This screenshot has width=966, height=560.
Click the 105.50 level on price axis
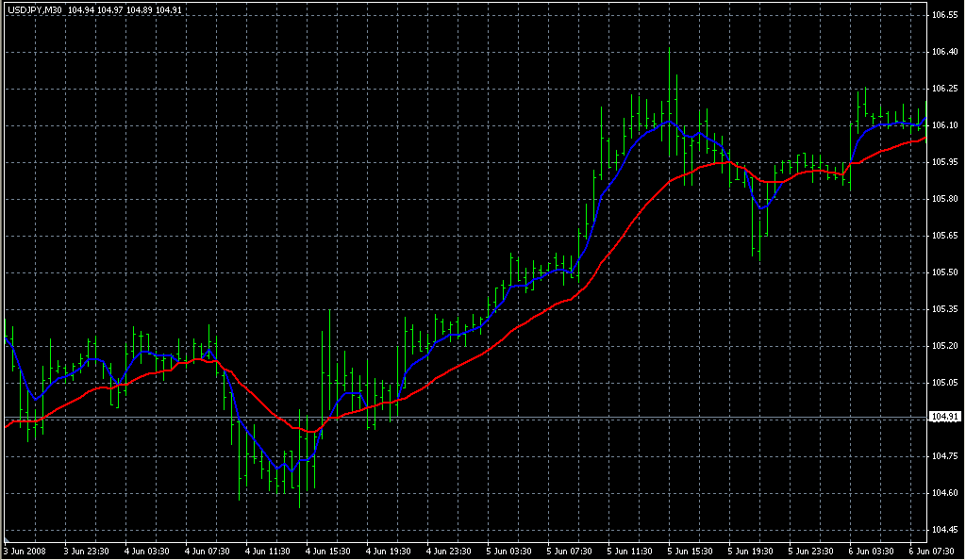tap(944, 272)
